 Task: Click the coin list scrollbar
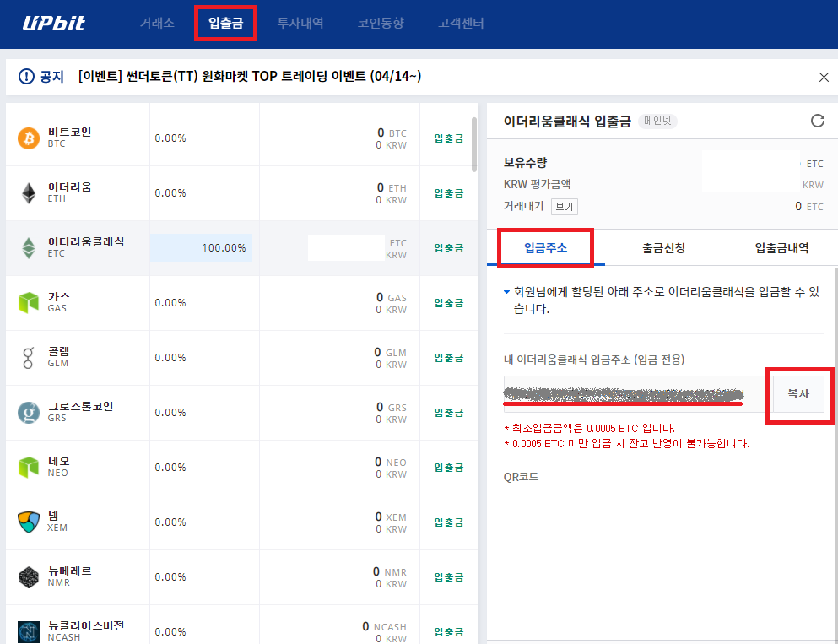pos(474,145)
